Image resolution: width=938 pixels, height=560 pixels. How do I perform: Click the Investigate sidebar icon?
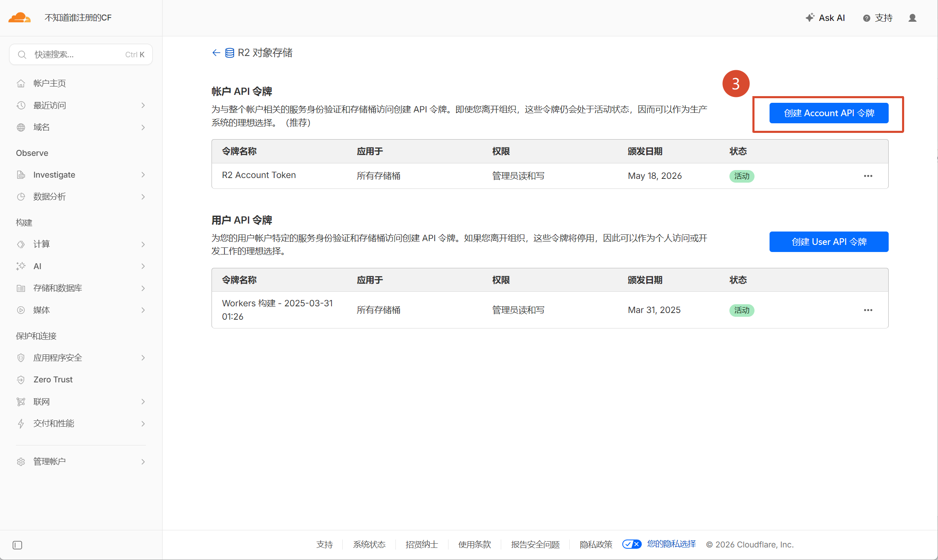(21, 175)
